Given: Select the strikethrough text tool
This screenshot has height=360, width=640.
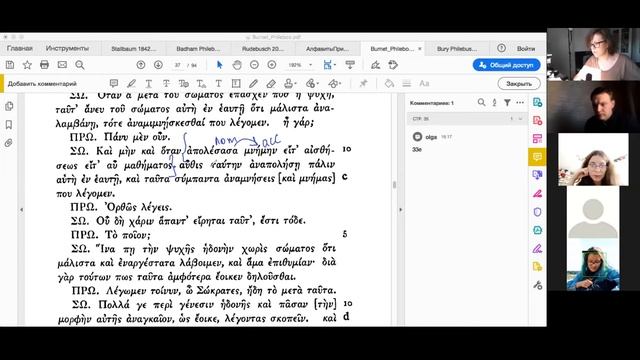Looking at the screenshot, I should pyautogui.click(x=166, y=84).
